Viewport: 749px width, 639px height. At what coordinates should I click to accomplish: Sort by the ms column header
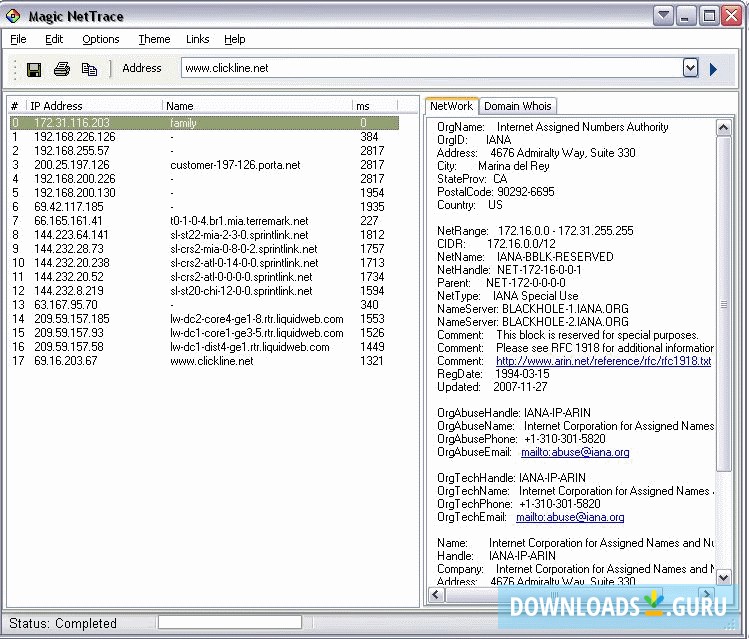point(375,106)
